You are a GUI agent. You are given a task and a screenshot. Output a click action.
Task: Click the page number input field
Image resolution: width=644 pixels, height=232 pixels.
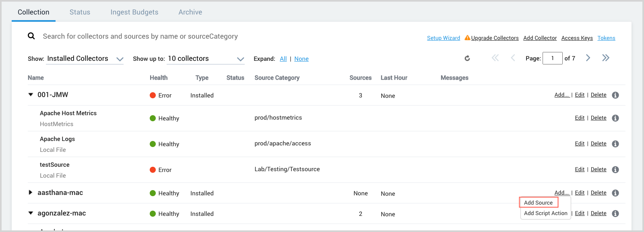point(552,58)
